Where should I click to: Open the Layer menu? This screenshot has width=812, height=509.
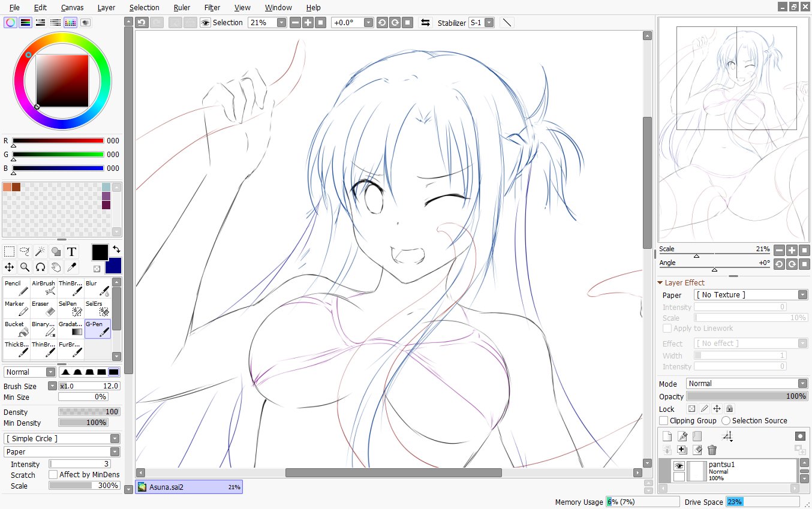(x=106, y=7)
